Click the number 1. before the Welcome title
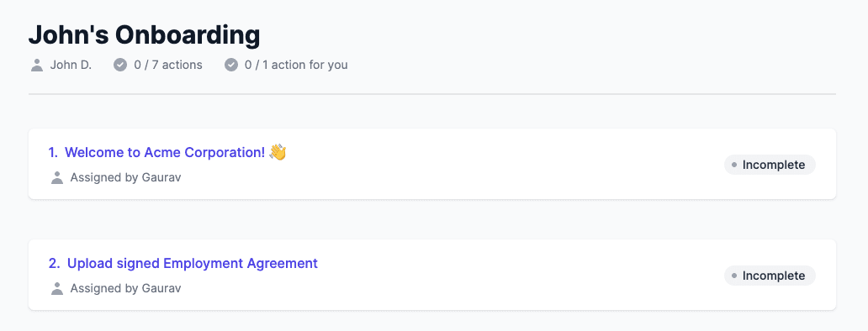 [x=53, y=153]
